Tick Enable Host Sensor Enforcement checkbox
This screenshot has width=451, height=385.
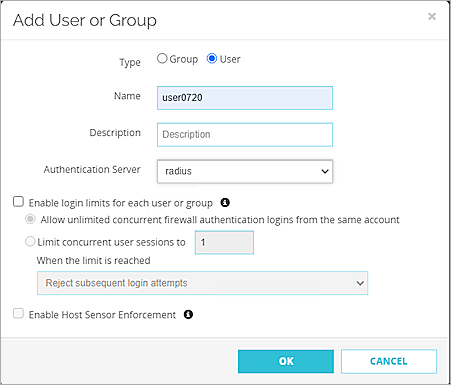[x=18, y=314]
